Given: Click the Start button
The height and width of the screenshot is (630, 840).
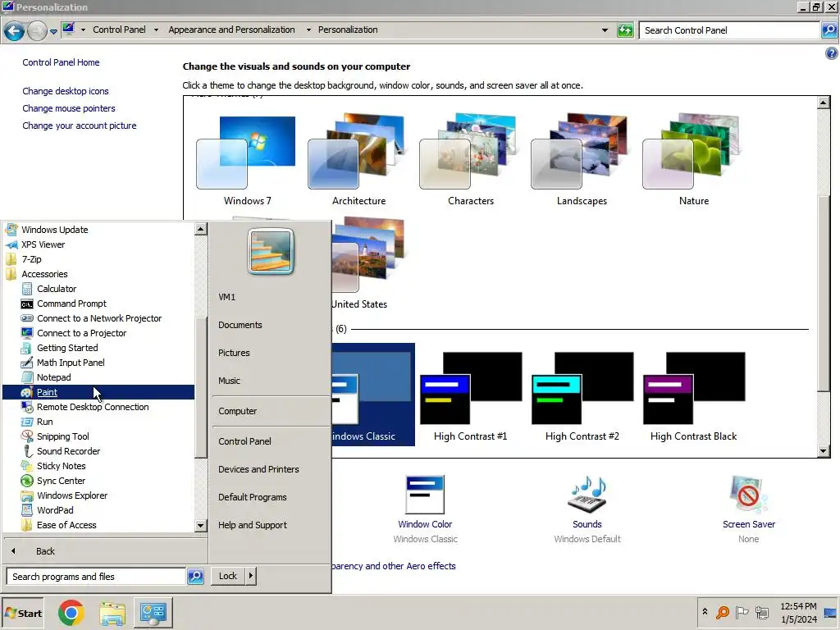Looking at the screenshot, I should [22, 614].
